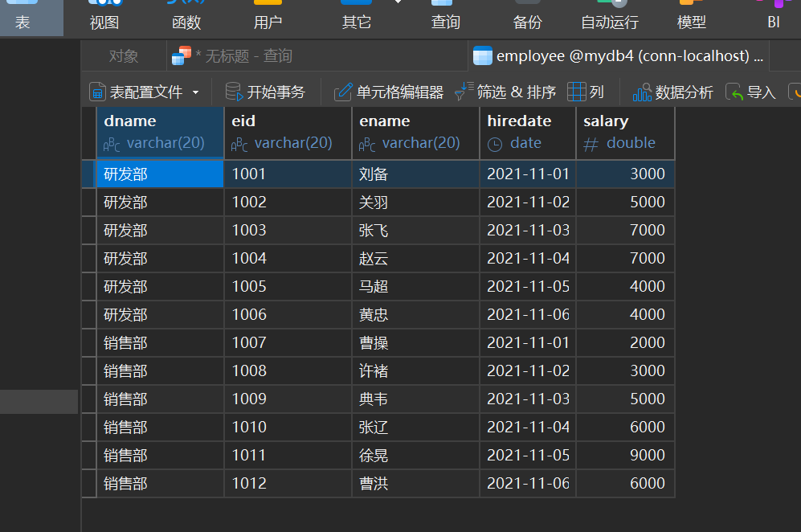
Task: Click 开始事务 (Begin Transaction) button
Action: (265, 92)
